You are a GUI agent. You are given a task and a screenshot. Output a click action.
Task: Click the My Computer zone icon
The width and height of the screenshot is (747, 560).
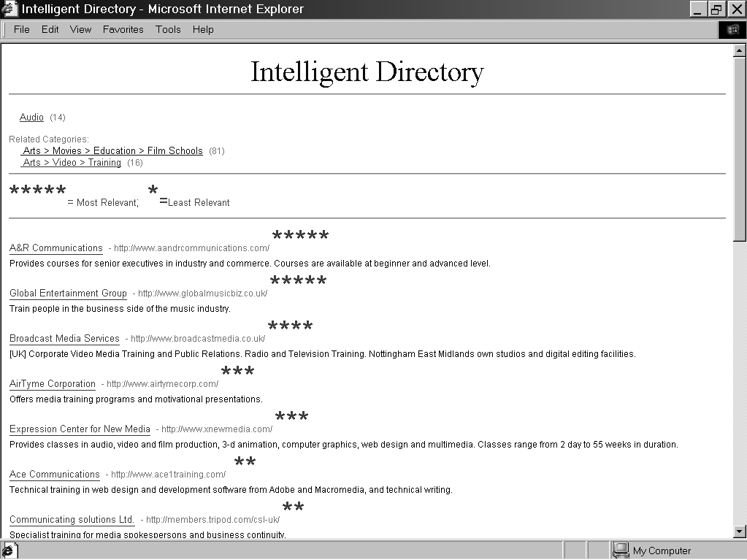(x=621, y=551)
